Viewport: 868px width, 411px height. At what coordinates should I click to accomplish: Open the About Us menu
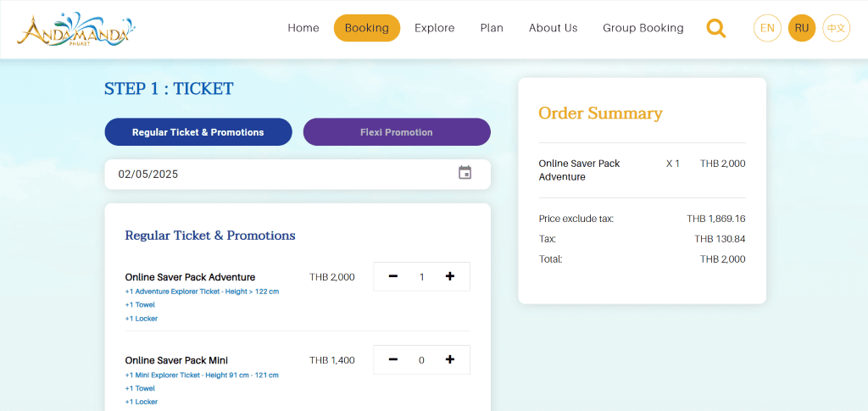(x=553, y=28)
